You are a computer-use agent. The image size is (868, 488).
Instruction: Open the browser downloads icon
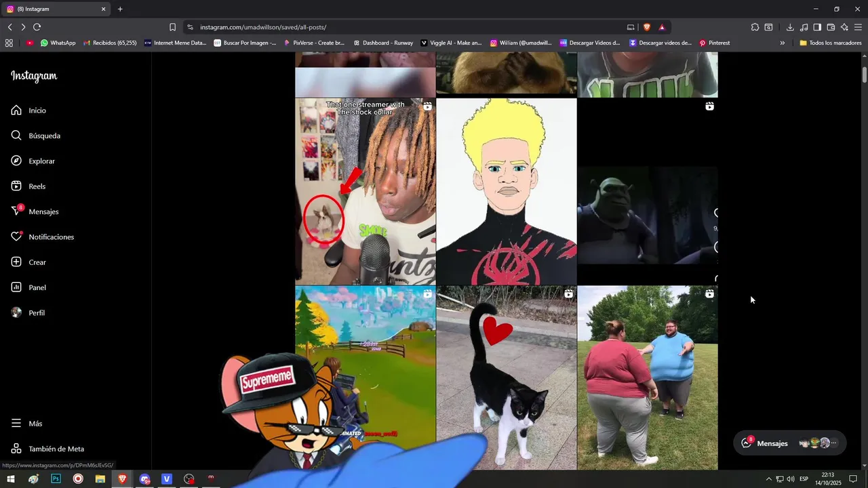(790, 27)
